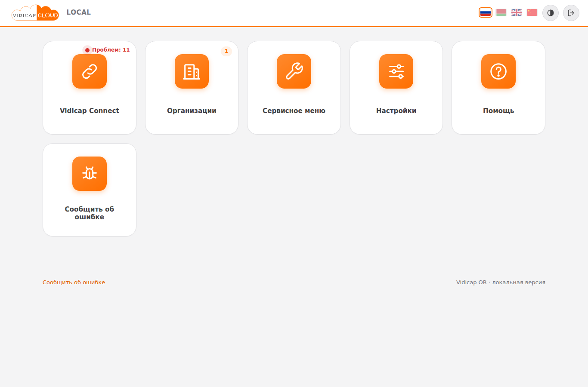Open the Сервисное меню tile label
The height and width of the screenshot is (387, 588).
(294, 111)
